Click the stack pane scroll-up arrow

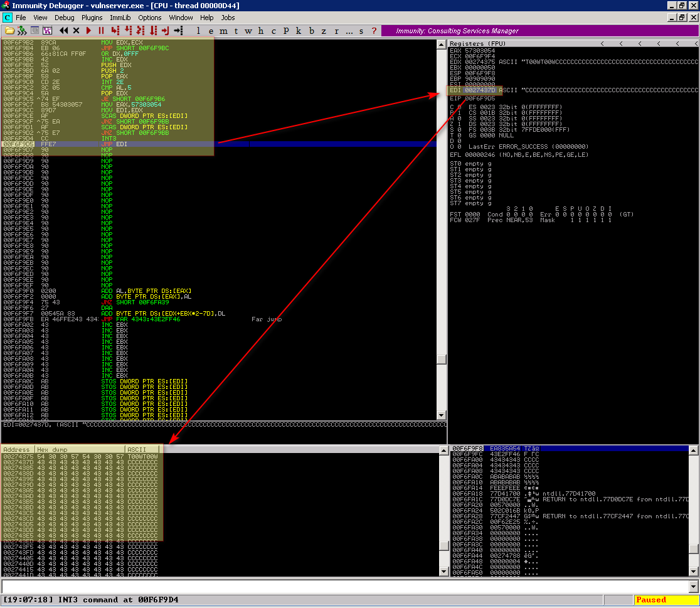[693, 451]
